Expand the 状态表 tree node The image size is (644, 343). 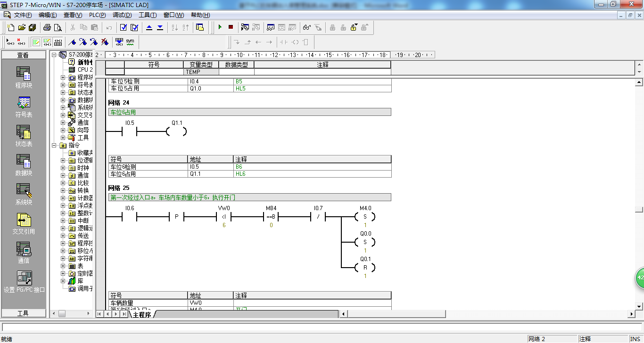pos(63,92)
